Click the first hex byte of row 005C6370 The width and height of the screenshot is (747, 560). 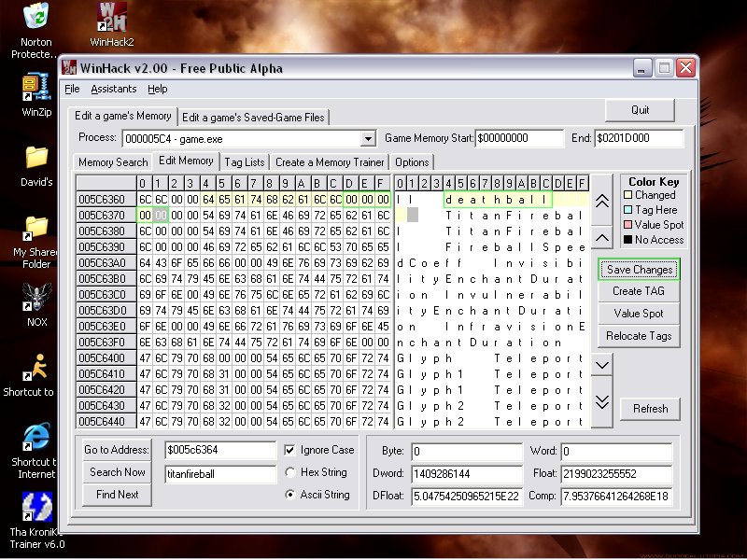(x=145, y=216)
